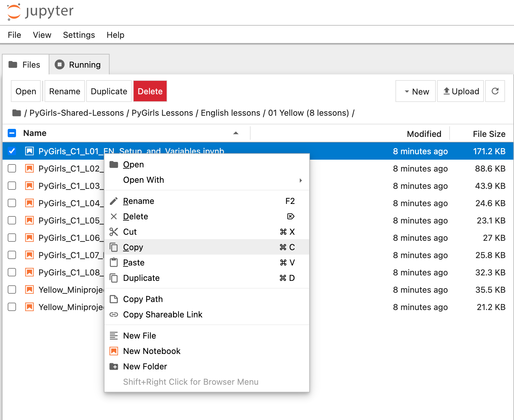
Task: Click the link icon beside Copy Shareable Link
Action: tap(114, 315)
